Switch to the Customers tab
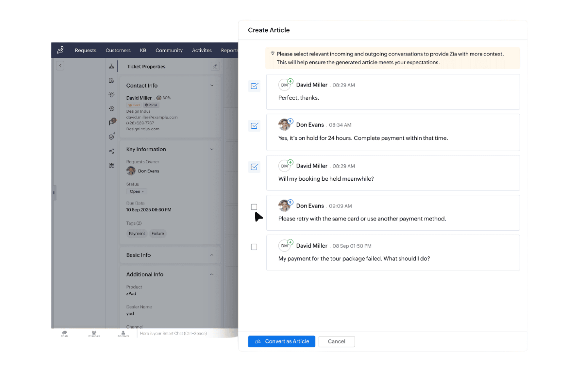Image resolution: width=588 pixels, height=372 pixels. (x=118, y=50)
